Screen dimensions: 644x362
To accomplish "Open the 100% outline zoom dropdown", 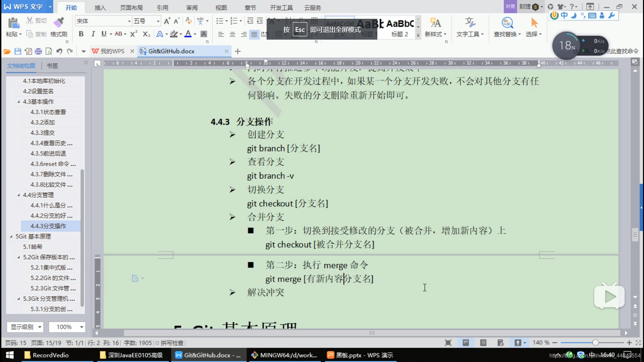I will (67, 327).
